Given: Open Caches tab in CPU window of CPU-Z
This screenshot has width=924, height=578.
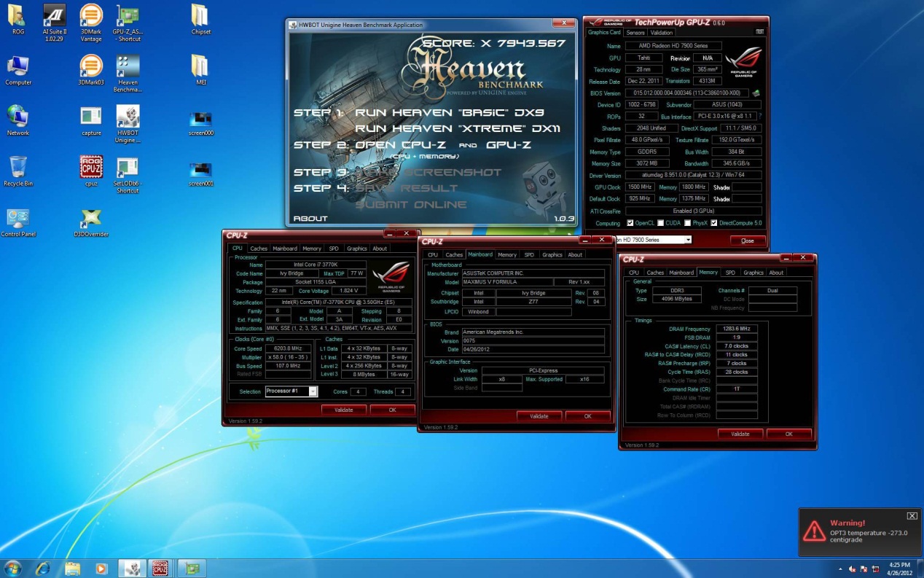Looking at the screenshot, I should pyautogui.click(x=259, y=249).
